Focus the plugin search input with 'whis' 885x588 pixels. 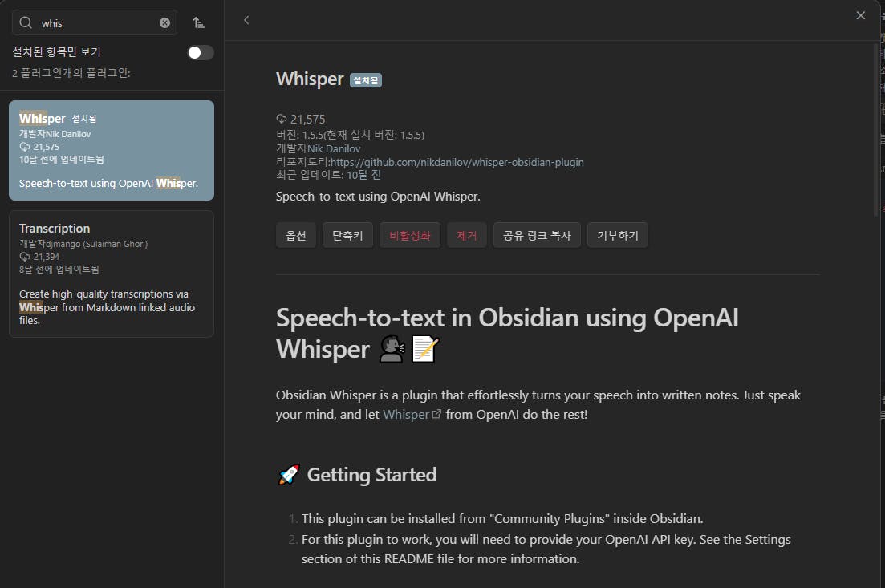95,23
